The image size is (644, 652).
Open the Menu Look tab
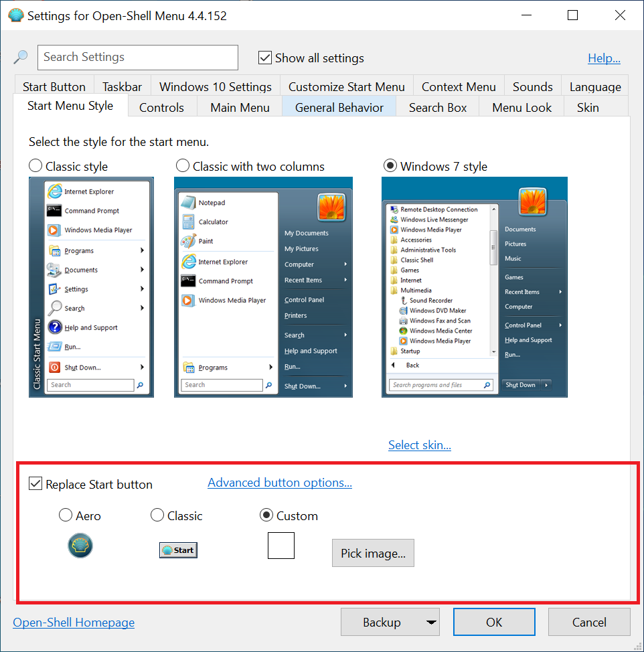[521, 107]
